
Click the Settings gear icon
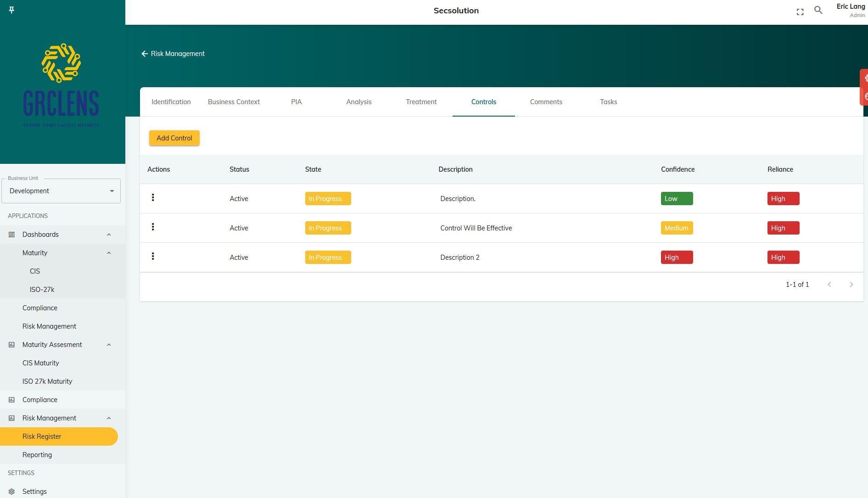pyautogui.click(x=12, y=492)
